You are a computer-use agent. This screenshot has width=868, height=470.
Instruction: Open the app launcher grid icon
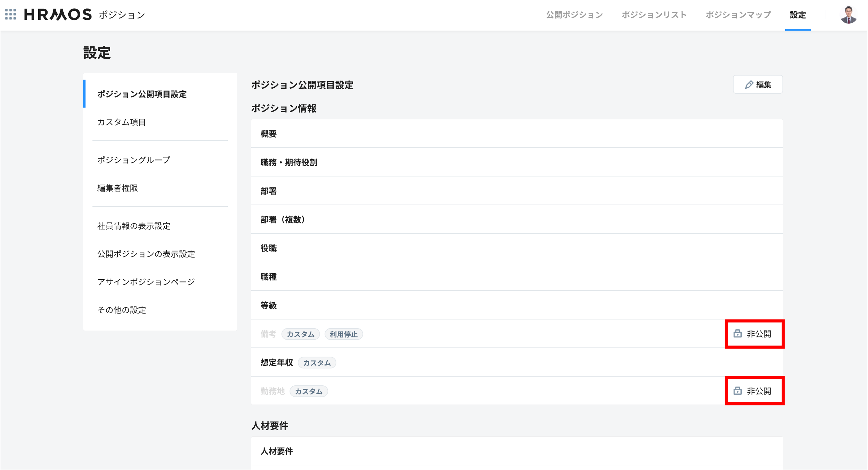11,15
